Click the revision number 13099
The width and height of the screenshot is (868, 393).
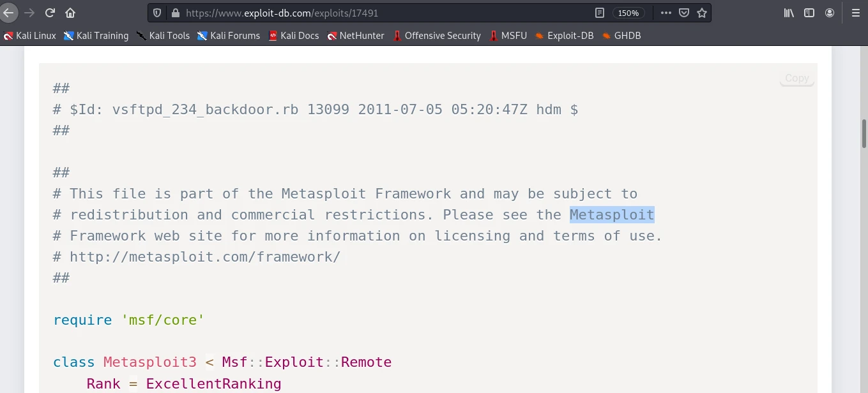tap(328, 110)
